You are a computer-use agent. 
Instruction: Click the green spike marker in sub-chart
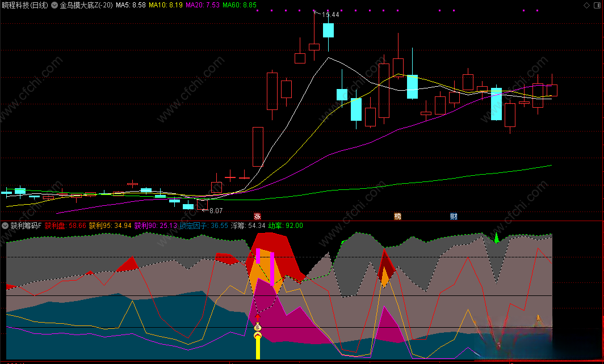click(497, 238)
